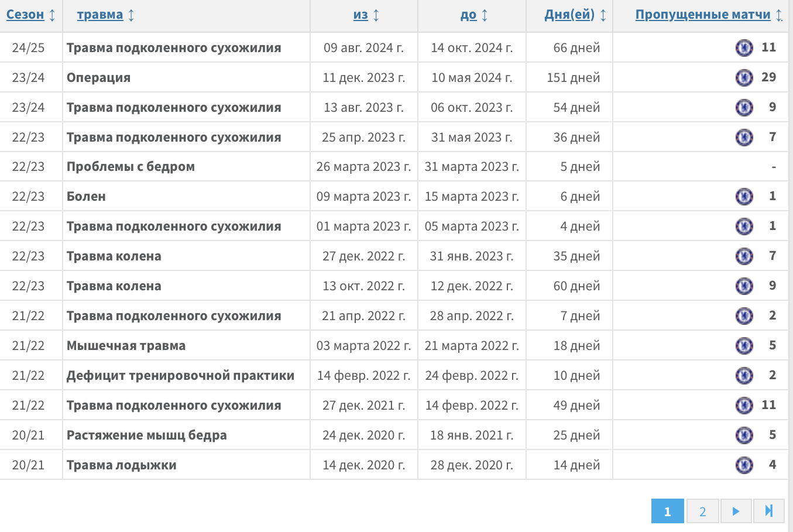Click the end date 31 мая 2023 г.
The height and width of the screenshot is (532, 793).
click(472, 137)
